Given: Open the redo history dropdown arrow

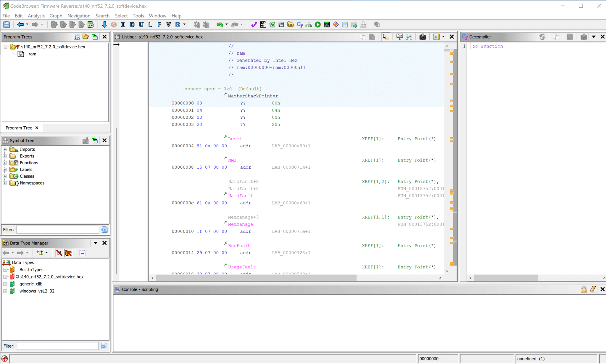Looking at the screenshot, I should pos(242,25).
